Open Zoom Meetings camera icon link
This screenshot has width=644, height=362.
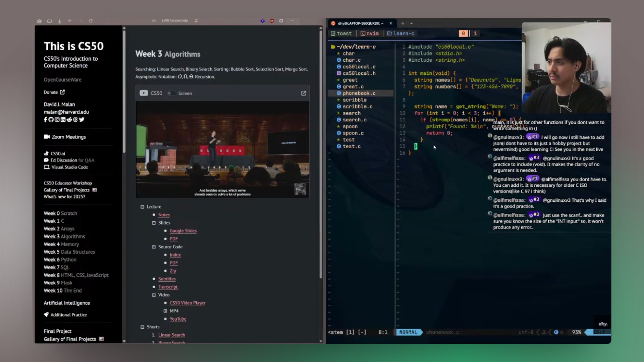[47, 137]
